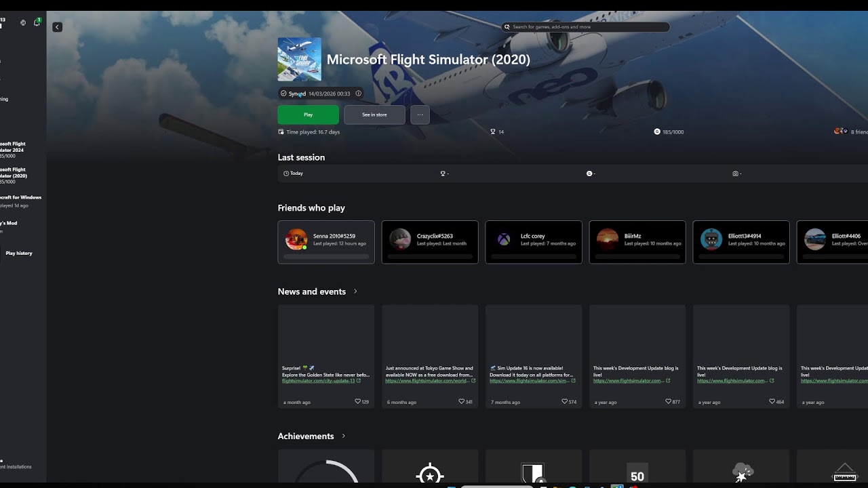868x488 pixels.
Task: Like the Development Update post with 464 likes
Action: coord(773,402)
